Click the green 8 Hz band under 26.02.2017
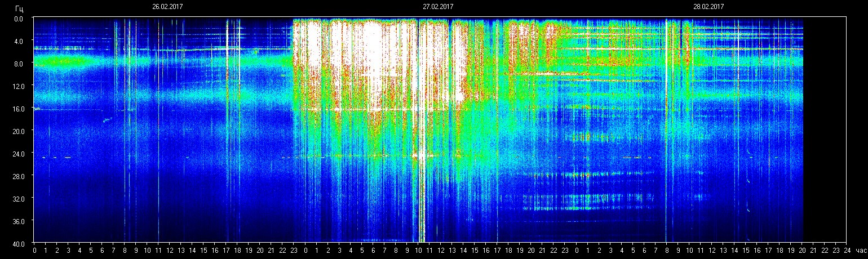This screenshot has width=868, height=259. pos(56,61)
